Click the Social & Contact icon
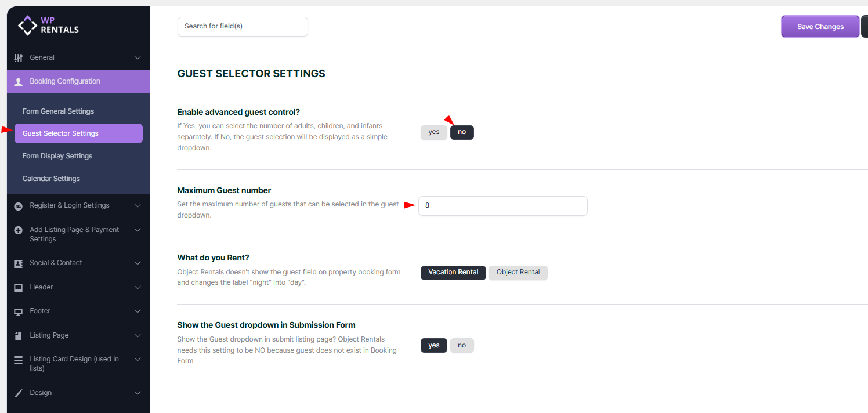 18,263
